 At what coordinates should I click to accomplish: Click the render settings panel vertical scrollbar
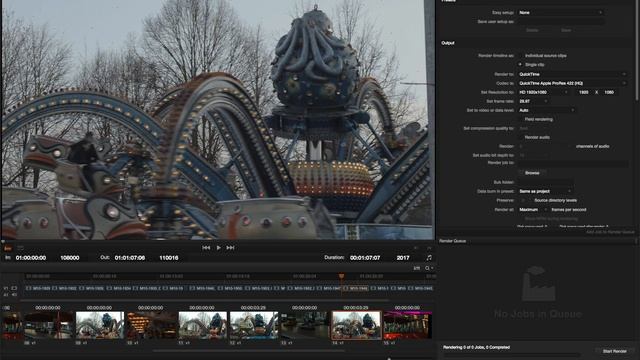click(x=637, y=49)
